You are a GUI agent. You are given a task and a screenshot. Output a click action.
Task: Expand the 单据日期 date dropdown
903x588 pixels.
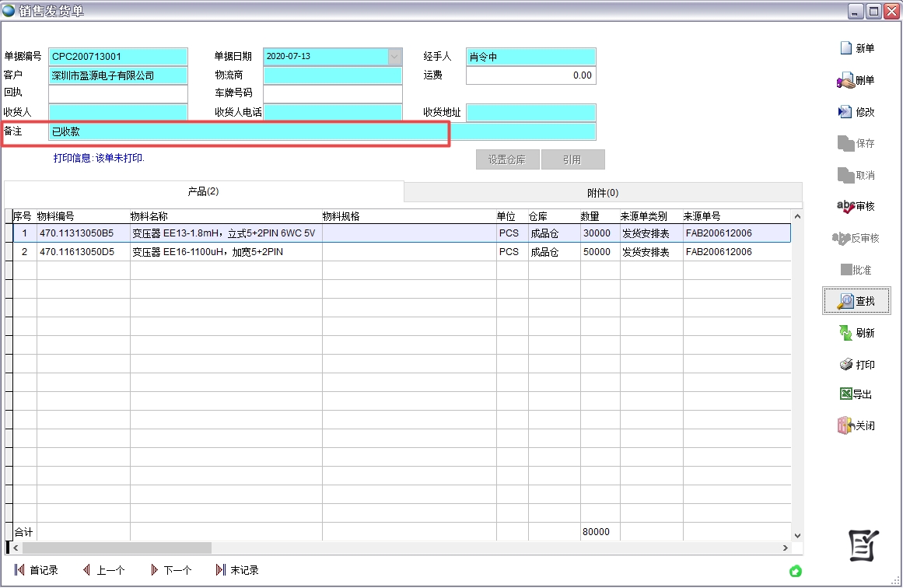click(395, 57)
